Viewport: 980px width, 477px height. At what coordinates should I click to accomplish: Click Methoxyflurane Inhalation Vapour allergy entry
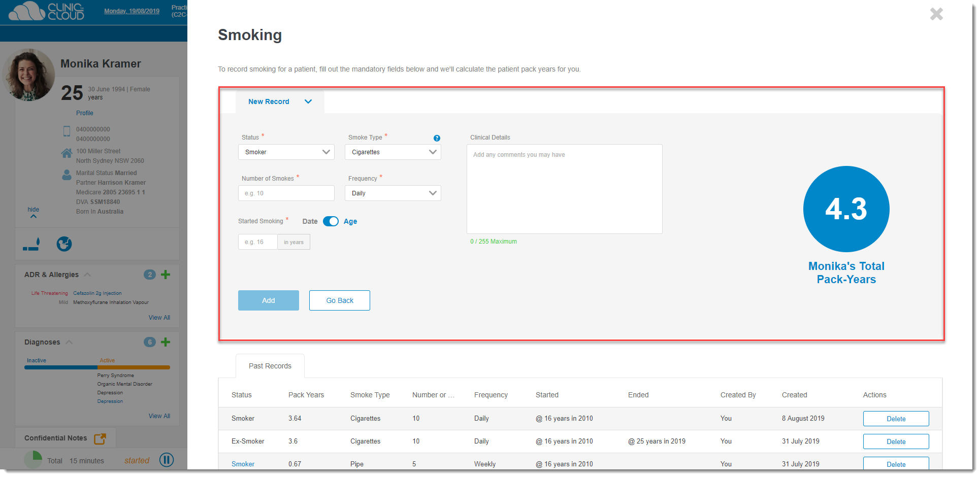click(111, 302)
